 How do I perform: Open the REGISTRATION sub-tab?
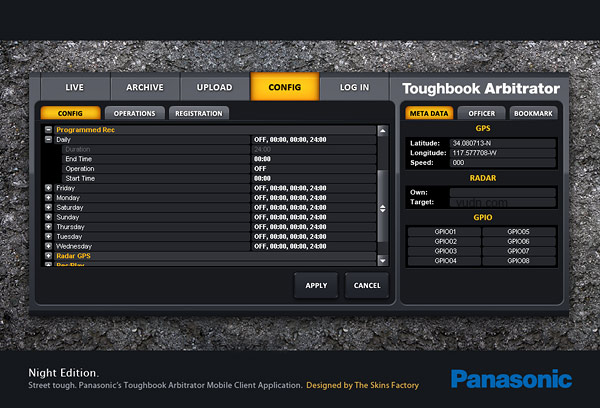199,113
